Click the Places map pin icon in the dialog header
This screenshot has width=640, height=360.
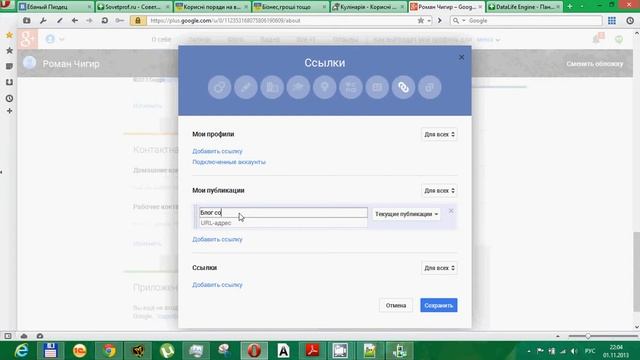pos(324,87)
